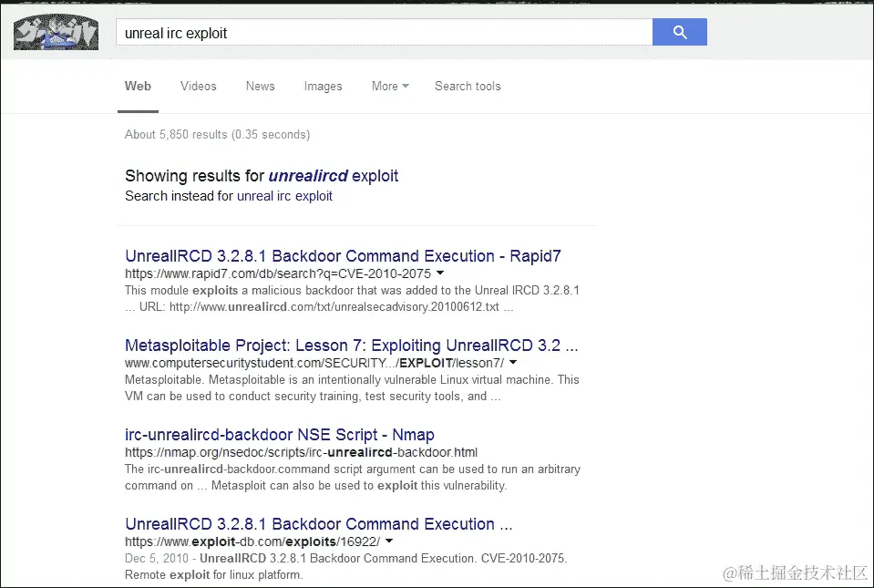Open Search tools options
The height and width of the screenshot is (588, 874).
(468, 87)
